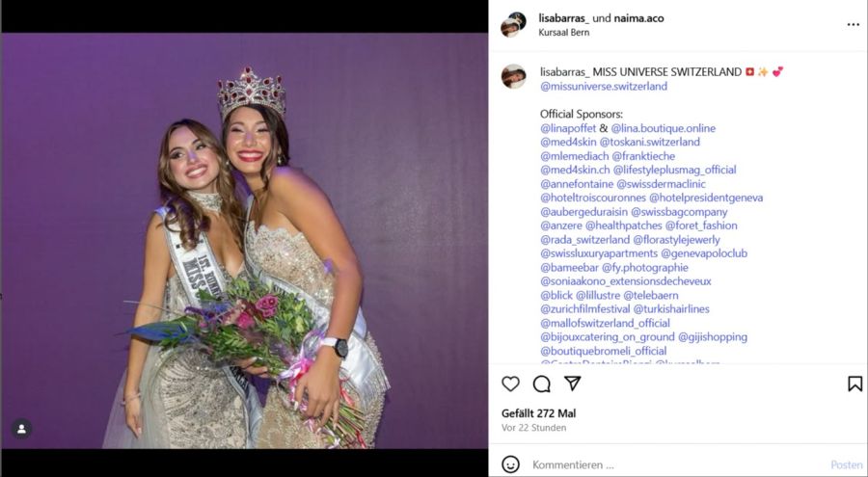Visit the @missuniverse.switzerland mention
Viewport: 868px width, 477px height.
pos(604,86)
